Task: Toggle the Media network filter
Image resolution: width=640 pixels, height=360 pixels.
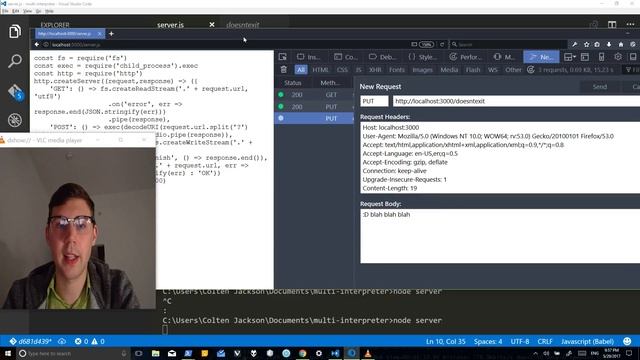Action: point(449,70)
